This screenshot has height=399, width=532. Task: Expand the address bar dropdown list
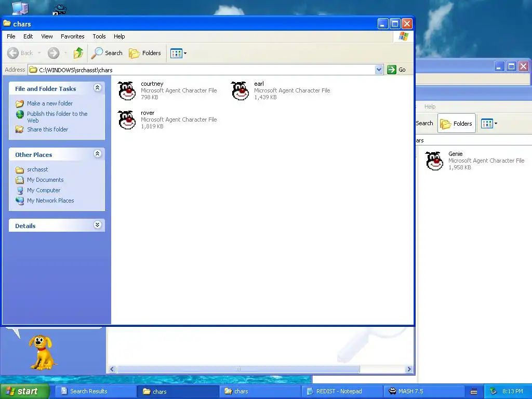pos(379,70)
